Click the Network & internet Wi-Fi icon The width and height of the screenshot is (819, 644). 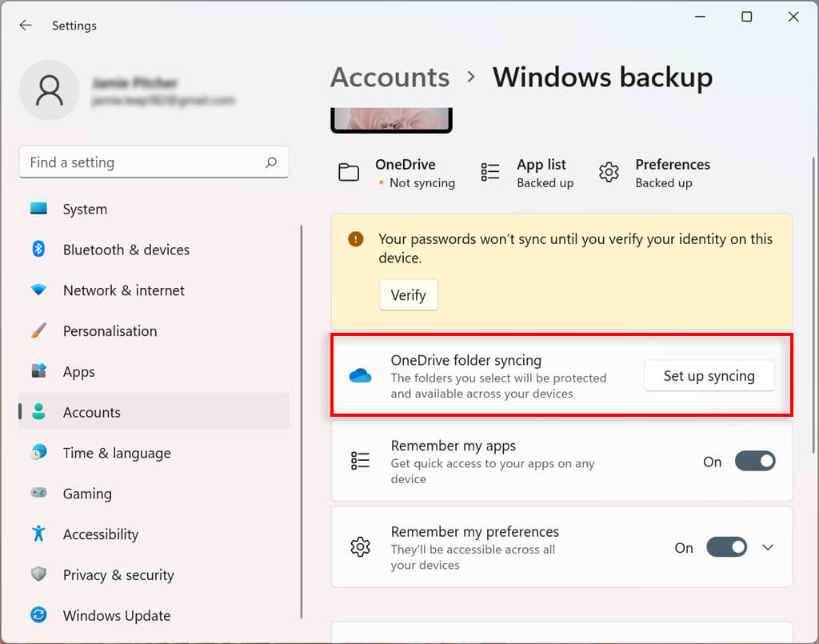pyautogui.click(x=38, y=290)
